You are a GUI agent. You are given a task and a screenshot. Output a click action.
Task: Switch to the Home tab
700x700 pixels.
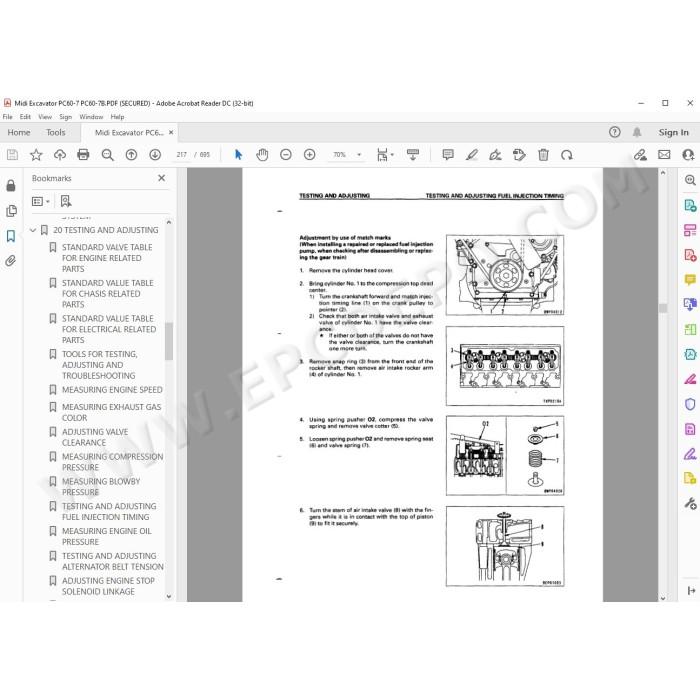coord(19,133)
